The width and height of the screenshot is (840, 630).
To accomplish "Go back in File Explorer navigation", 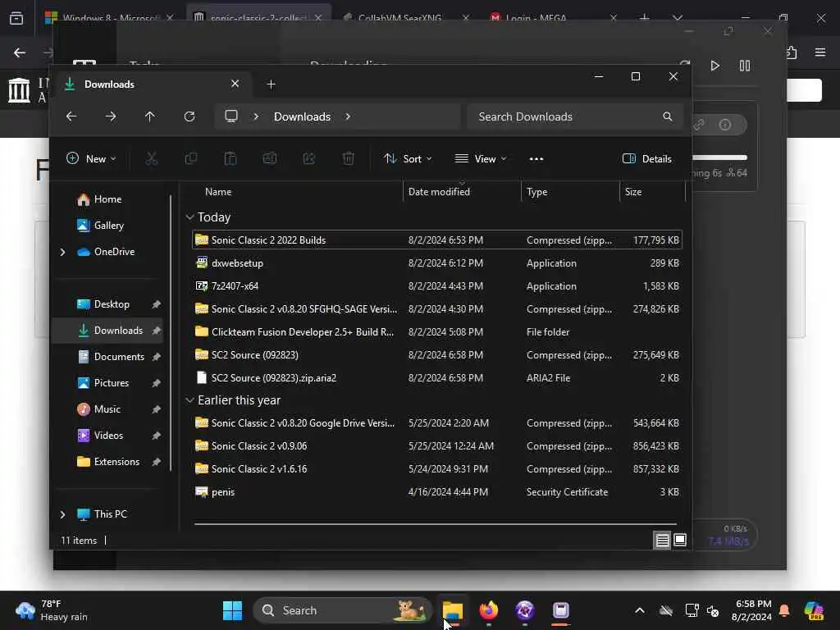I will tap(71, 116).
